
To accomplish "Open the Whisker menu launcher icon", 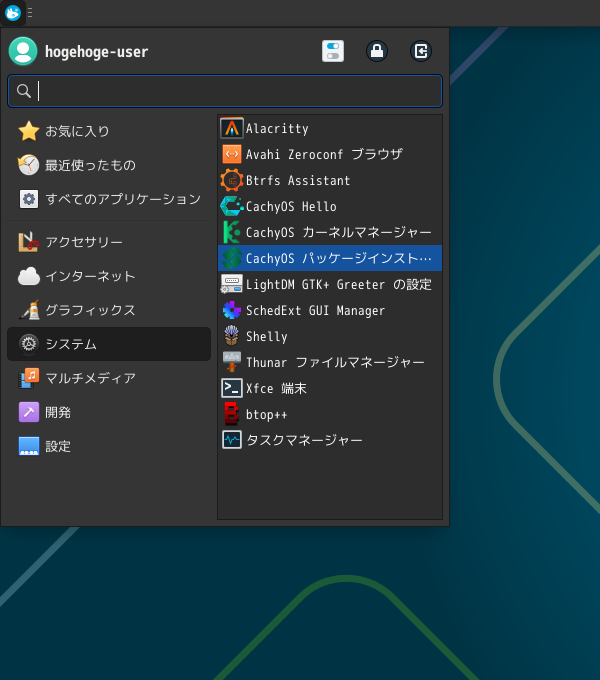I will [x=13, y=13].
